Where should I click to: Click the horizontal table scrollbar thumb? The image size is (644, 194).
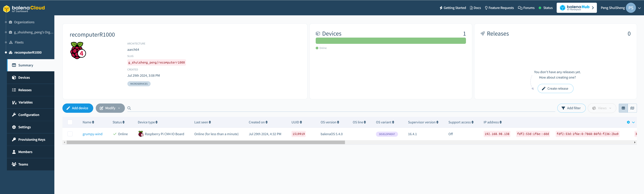click(206, 142)
